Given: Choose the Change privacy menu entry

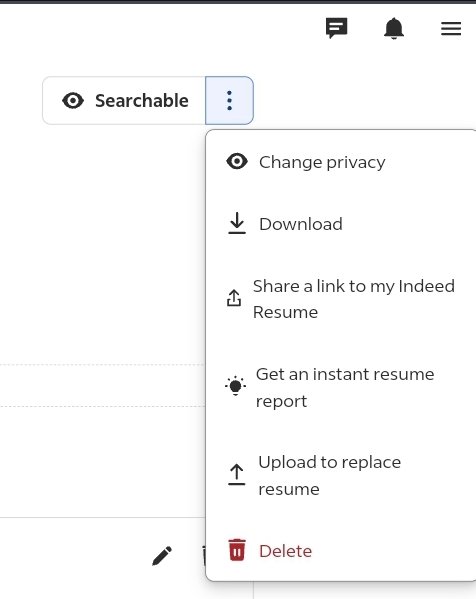Looking at the screenshot, I should click(340, 162).
